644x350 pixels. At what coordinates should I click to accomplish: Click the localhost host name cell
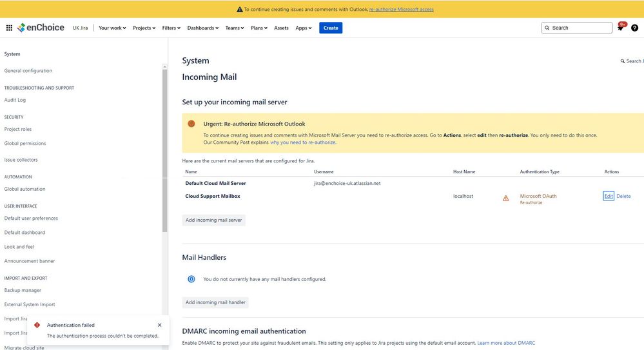[x=463, y=197]
